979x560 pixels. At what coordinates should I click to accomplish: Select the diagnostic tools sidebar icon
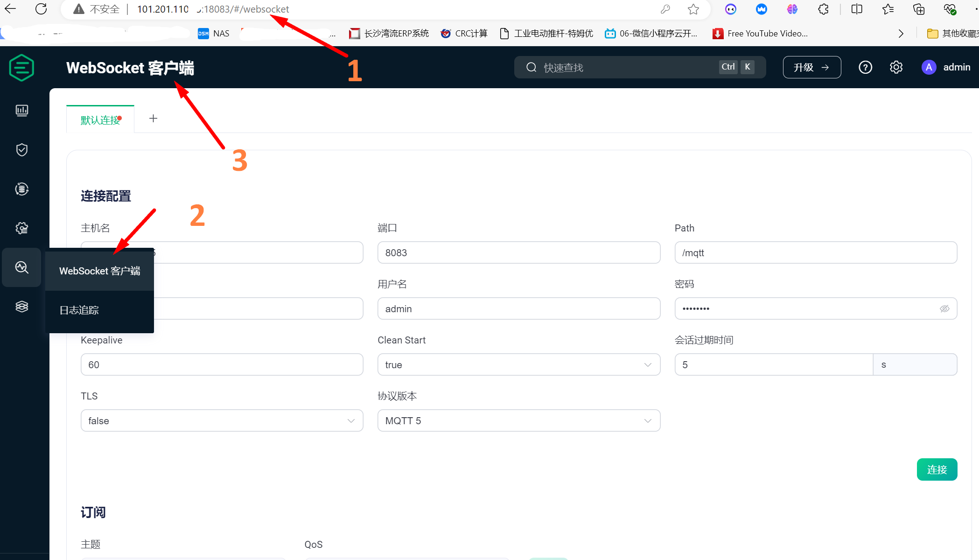click(22, 267)
